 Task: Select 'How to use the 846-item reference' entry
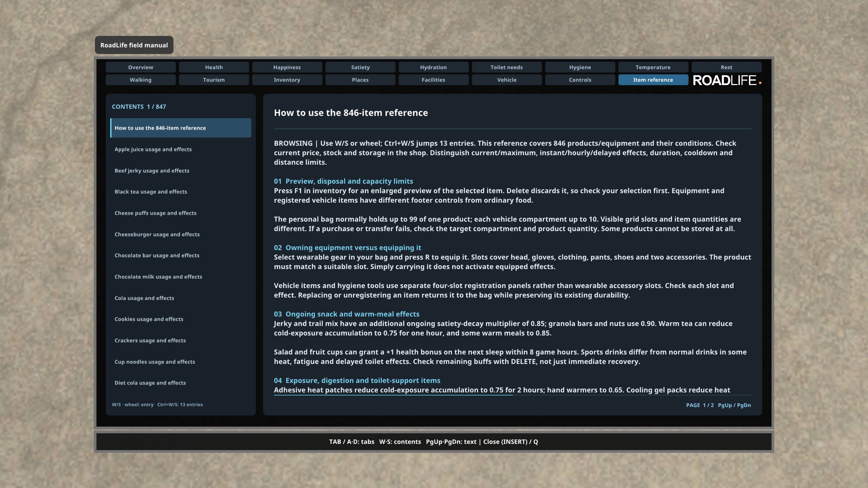181,128
